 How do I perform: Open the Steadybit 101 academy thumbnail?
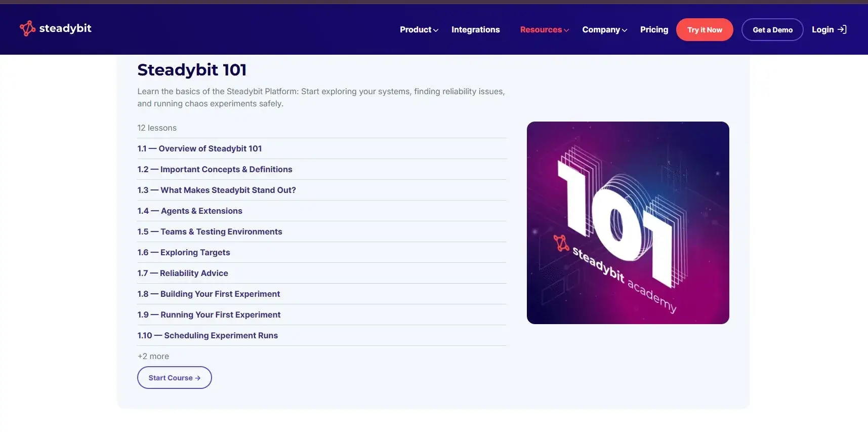pos(628,223)
